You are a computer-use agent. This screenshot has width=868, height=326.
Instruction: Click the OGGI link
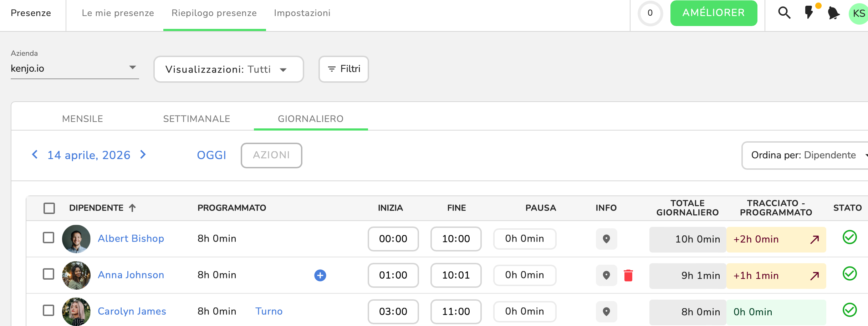[x=211, y=155]
